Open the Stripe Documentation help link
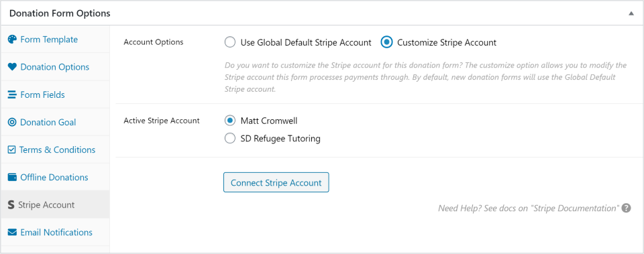Image resolution: width=644 pixels, height=254 pixels. click(528, 208)
